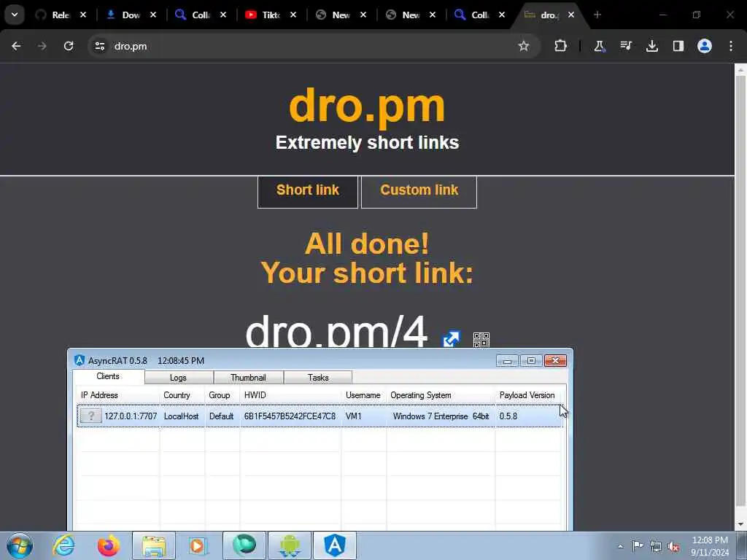
Task: Click the unknown flag icon in client row
Action: coord(90,416)
